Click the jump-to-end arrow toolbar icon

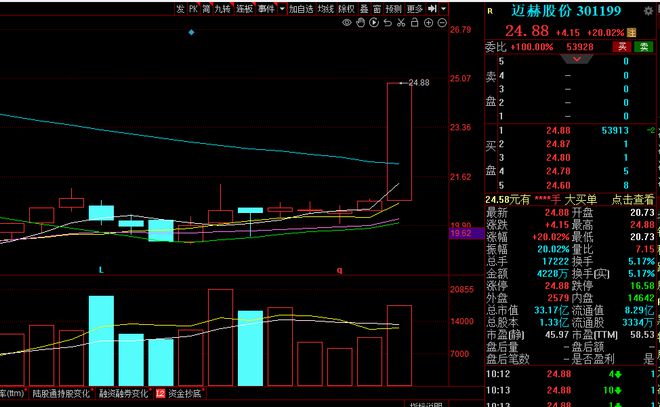(x=432, y=8)
